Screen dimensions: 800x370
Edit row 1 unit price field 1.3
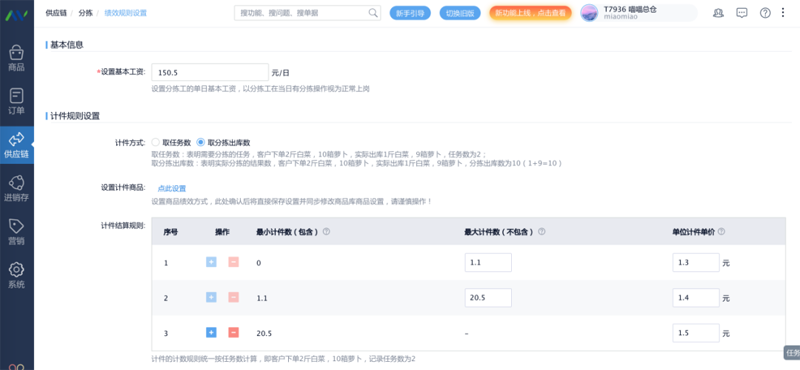coord(696,263)
